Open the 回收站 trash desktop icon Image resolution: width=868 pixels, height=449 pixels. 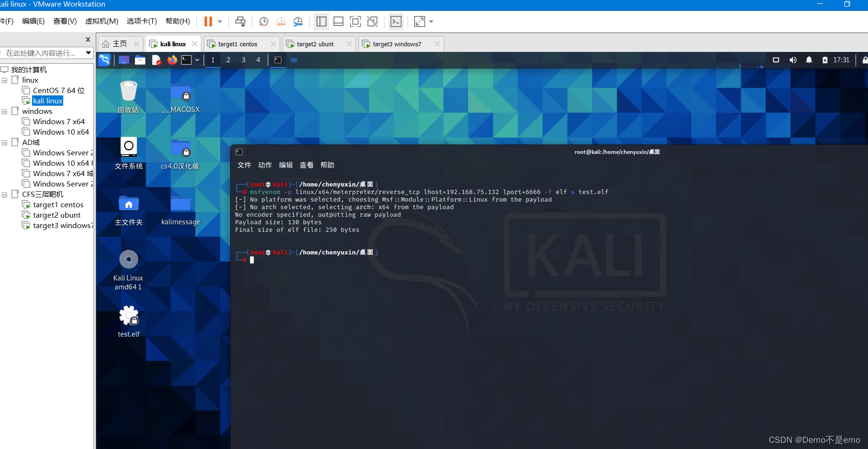click(128, 97)
